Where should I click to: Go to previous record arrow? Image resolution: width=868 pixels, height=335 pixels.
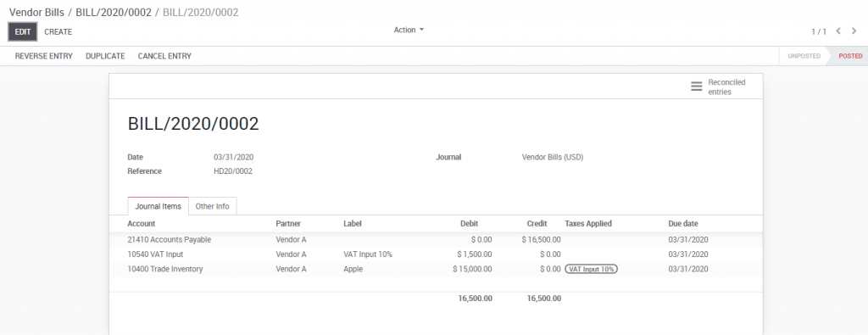[x=838, y=31]
